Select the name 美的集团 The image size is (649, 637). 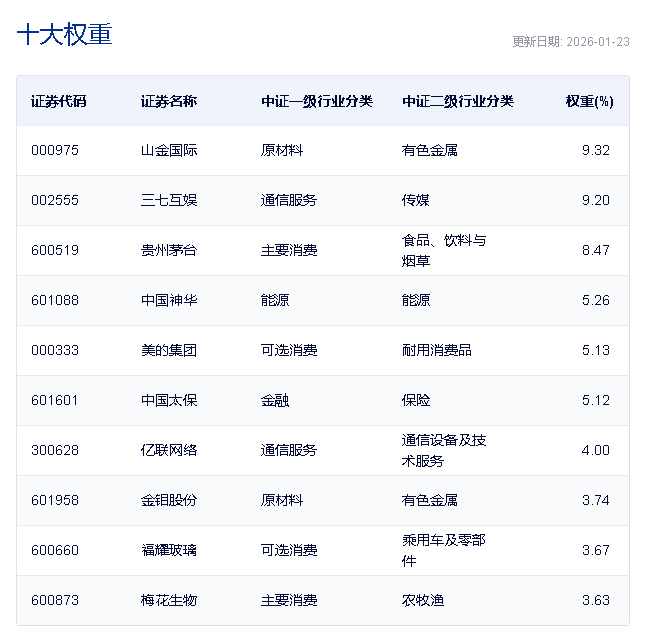click(169, 351)
